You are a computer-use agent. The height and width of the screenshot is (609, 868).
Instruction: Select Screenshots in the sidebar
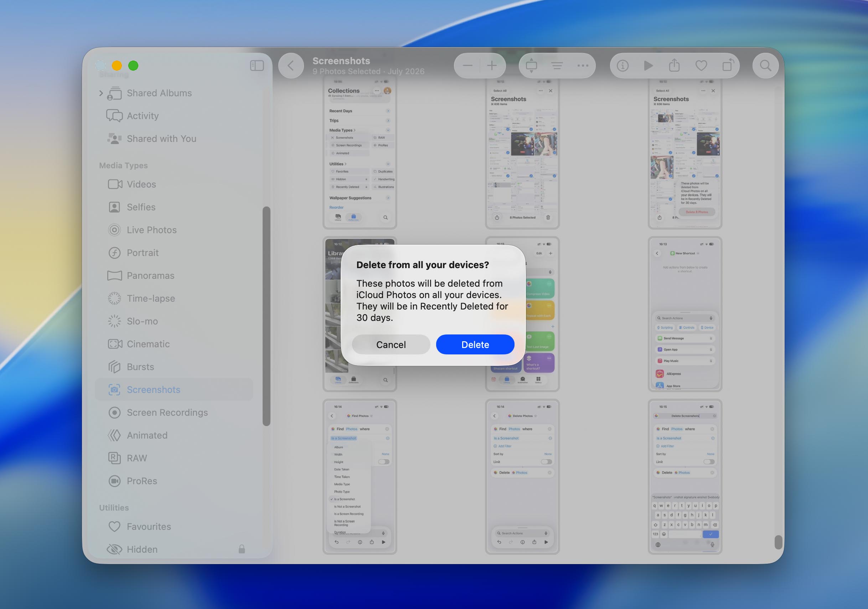[x=174, y=390]
